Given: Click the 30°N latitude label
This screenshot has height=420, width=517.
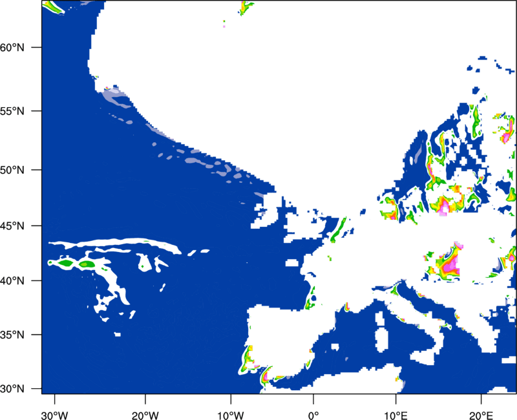Looking at the screenshot, I should pos(12,389).
